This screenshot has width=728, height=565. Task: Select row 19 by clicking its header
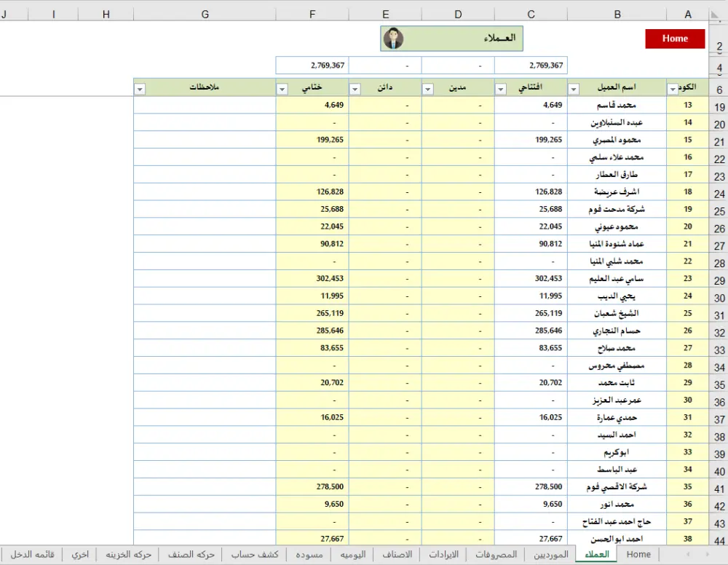tap(719, 104)
